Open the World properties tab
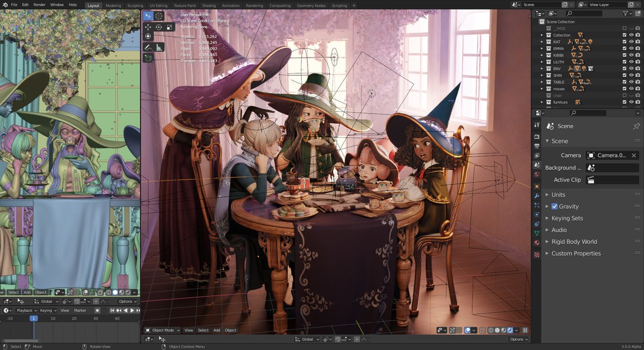Screen dimensions: 644x350 [x=537, y=175]
